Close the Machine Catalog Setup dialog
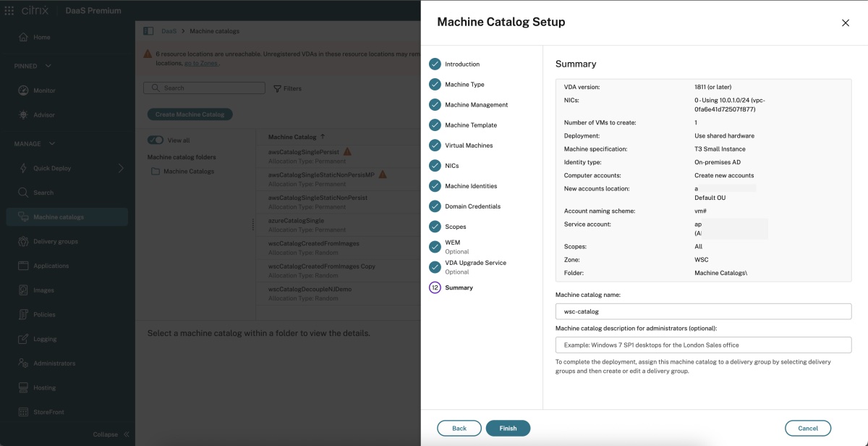The width and height of the screenshot is (868, 446). tap(846, 23)
